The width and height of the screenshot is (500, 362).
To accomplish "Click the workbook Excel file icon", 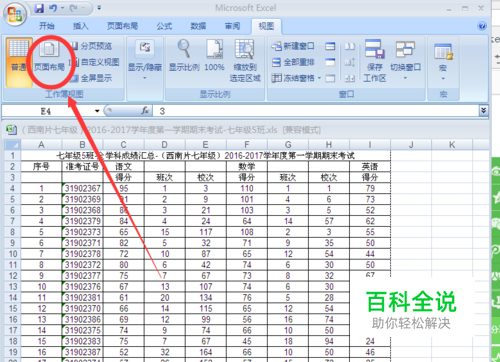I will [12, 130].
